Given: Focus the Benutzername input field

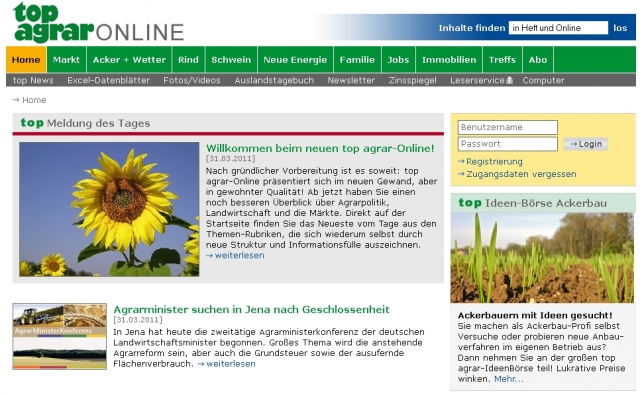Looking at the screenshot, I should pos(507,127).
